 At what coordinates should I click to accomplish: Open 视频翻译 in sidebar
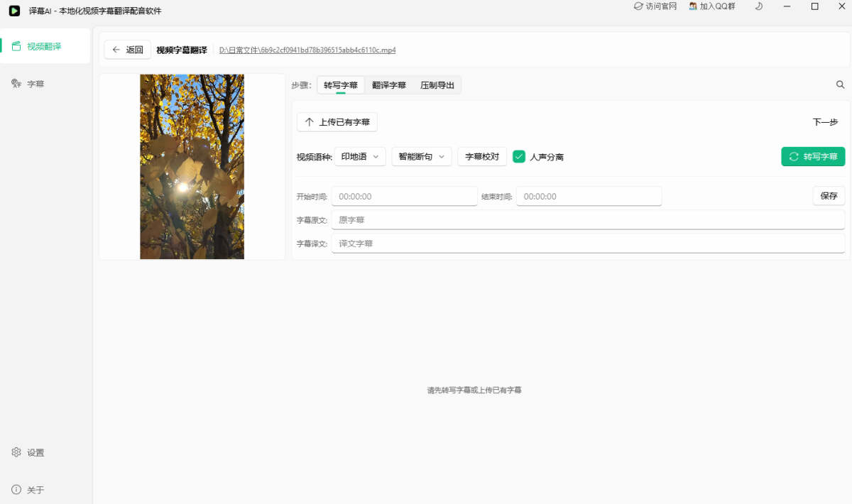45,46
